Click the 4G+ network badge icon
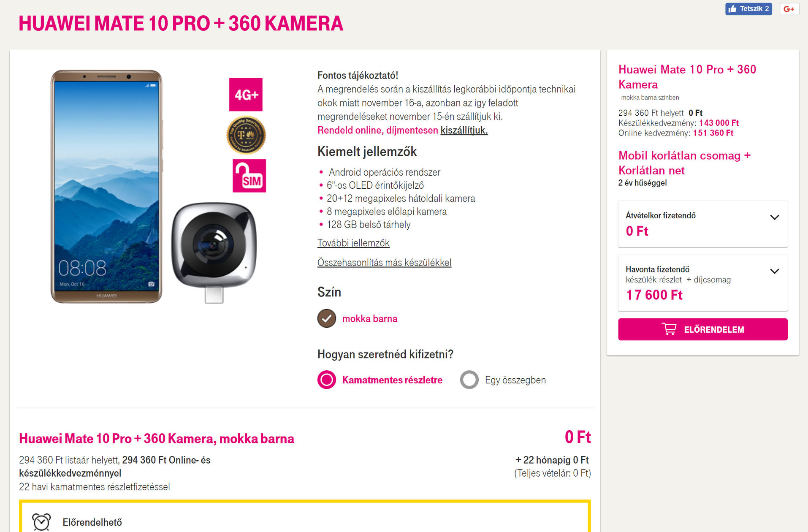The width and height of the screenshot is (808, 532). (x=246, y=95)
